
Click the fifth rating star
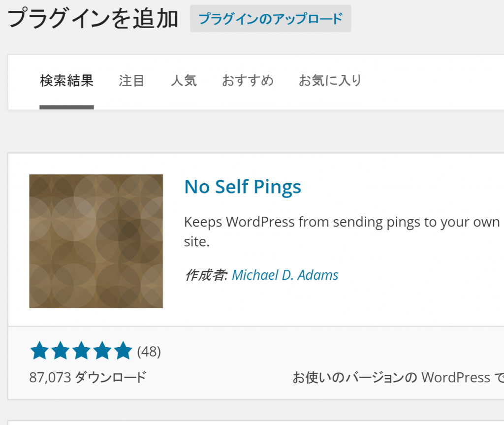pos(123,351)
